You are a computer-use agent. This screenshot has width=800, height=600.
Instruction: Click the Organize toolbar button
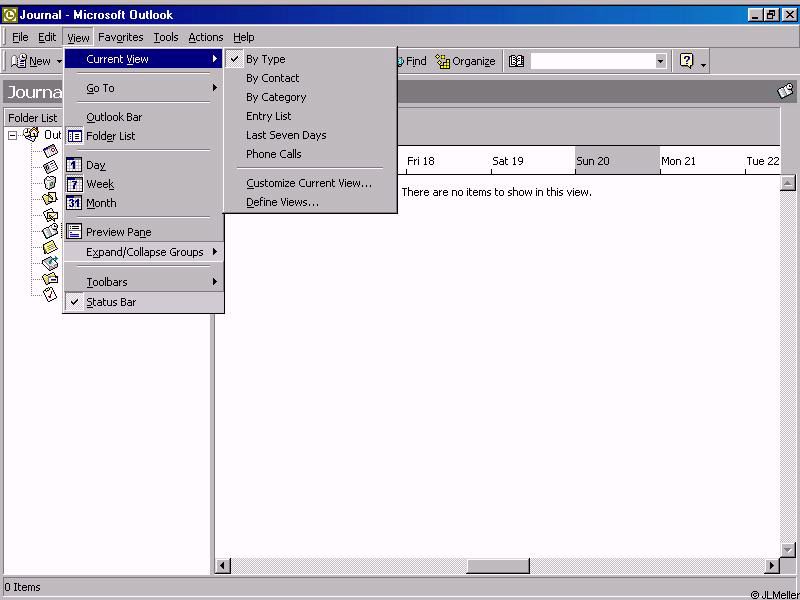[465, 61]
